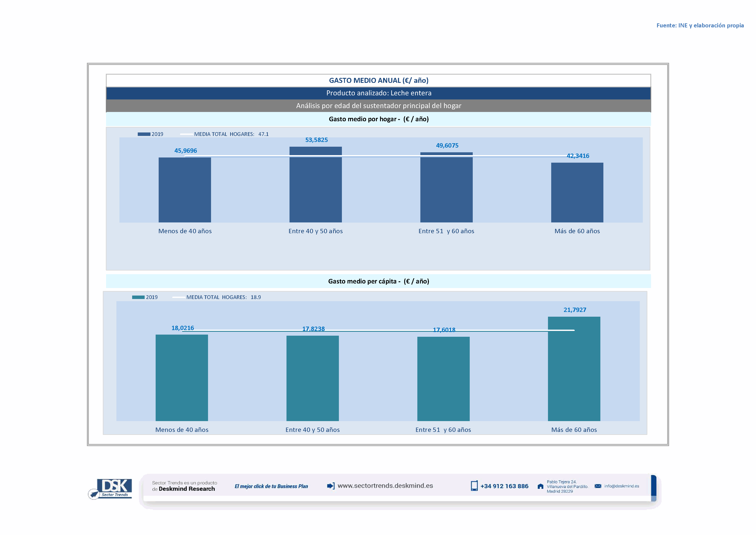Open the www.sectortrends.deskmind.es link
This screenshot has width=756, height=535.
pyautogui.click(x=385, y=486)
